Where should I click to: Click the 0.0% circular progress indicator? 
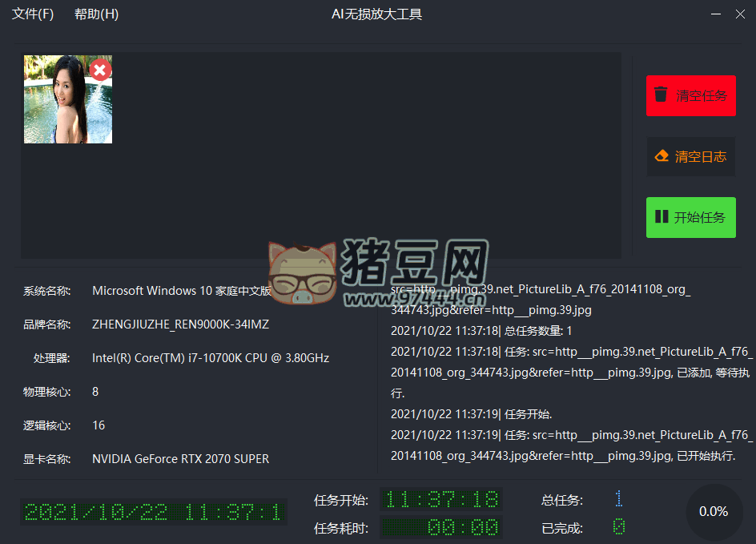pos(714,511)
